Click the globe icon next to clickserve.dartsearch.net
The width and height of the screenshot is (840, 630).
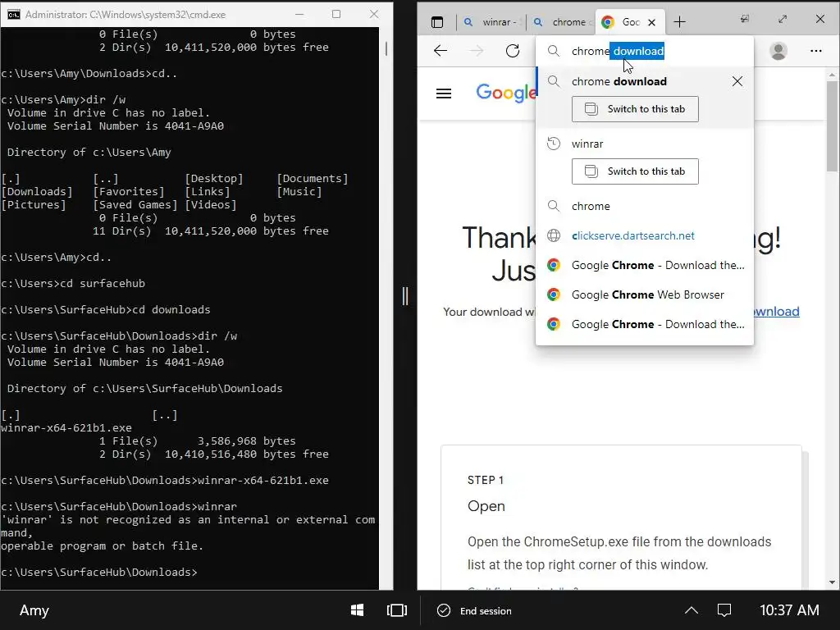[x=554, y=235]
